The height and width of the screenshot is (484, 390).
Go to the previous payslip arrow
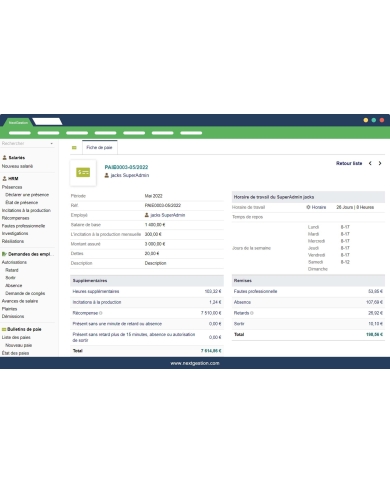(370, 163)
